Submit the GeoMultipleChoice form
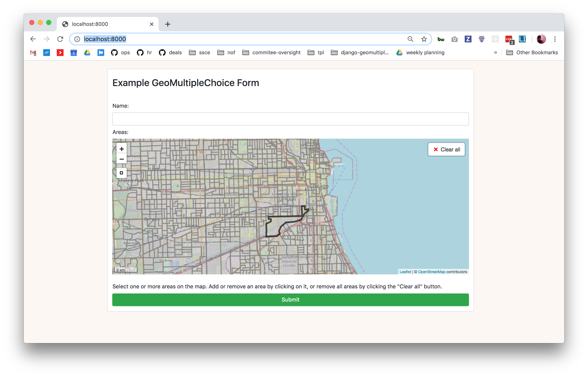The height and width of the screenshot is (377, 588). (x=290, y=300)
